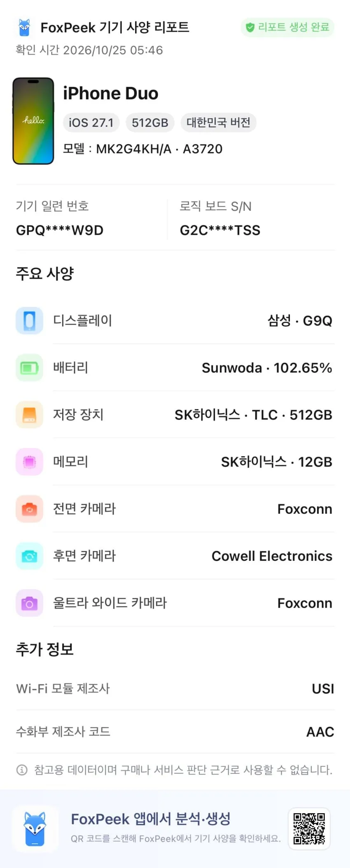Click the FoxPeek app icon in footer
The image size is (350, 868).
pos(35,829)
